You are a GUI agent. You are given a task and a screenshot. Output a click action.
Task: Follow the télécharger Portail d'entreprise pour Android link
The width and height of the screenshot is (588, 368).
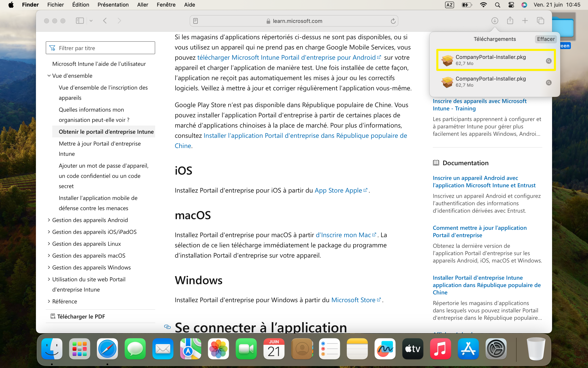pos(289,57)
